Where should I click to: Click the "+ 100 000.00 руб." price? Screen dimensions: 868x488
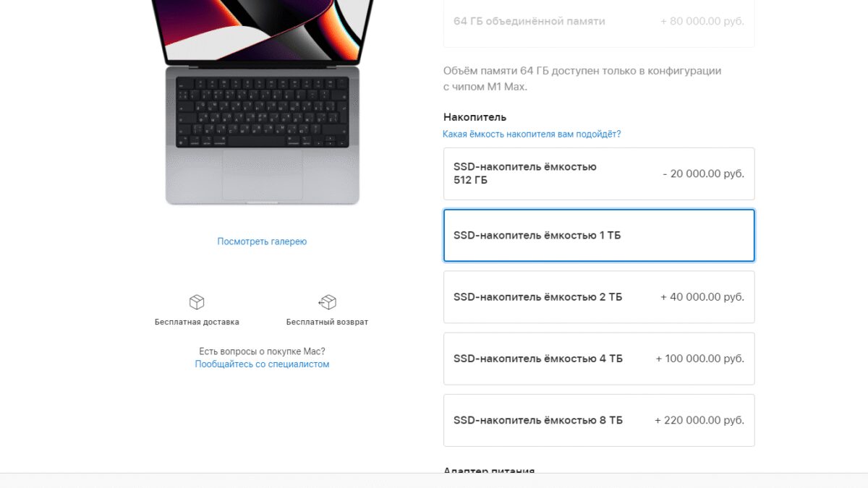699,359
